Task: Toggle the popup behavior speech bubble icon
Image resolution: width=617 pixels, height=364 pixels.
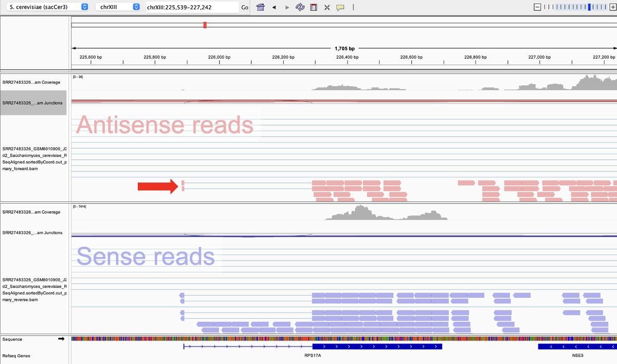Action: 340,8
